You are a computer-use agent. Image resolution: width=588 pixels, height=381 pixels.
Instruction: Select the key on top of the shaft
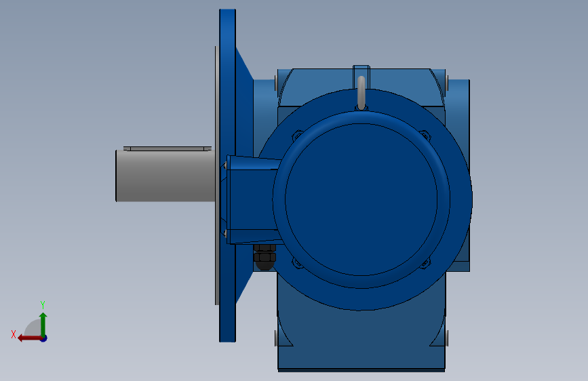pos(168,148)
